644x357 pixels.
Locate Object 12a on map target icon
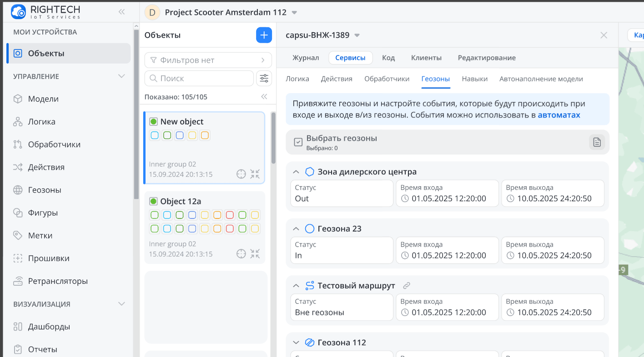tap(241, 253)
